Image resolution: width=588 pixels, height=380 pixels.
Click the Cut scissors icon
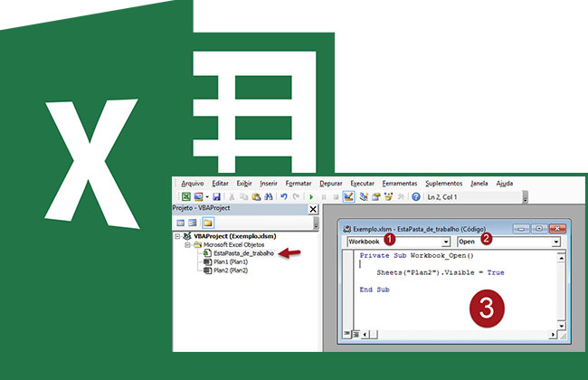[232, 196]
